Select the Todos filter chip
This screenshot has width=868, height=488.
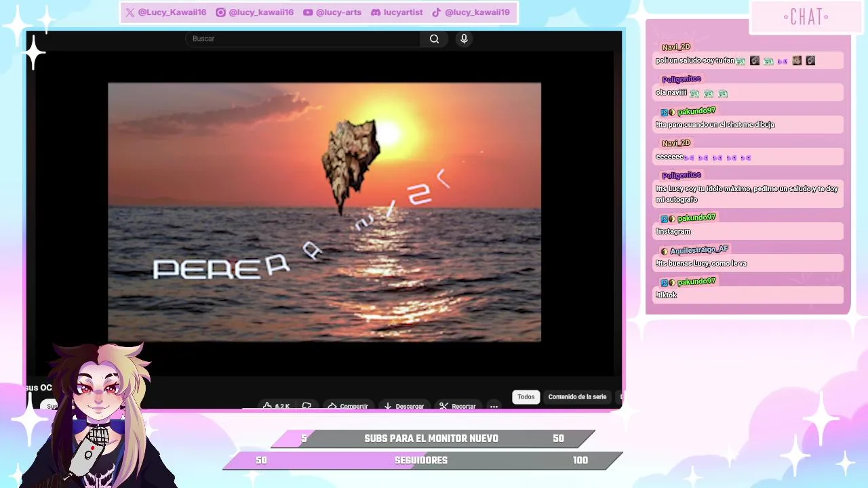pyautogui.click(x=526, y=397)
